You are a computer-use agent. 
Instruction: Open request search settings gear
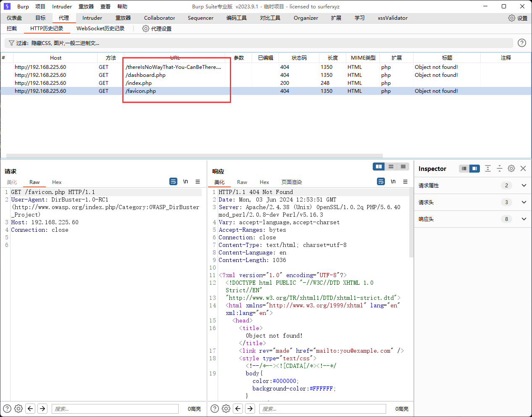pos(18,408)
